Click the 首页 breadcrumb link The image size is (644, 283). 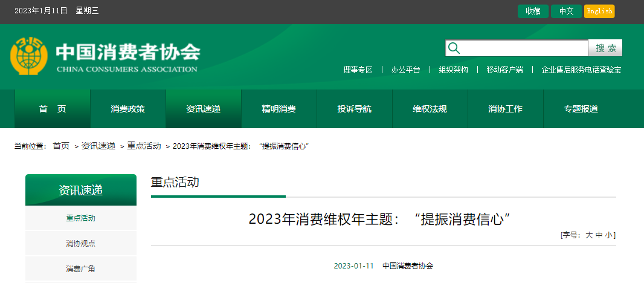coord(61,146)
